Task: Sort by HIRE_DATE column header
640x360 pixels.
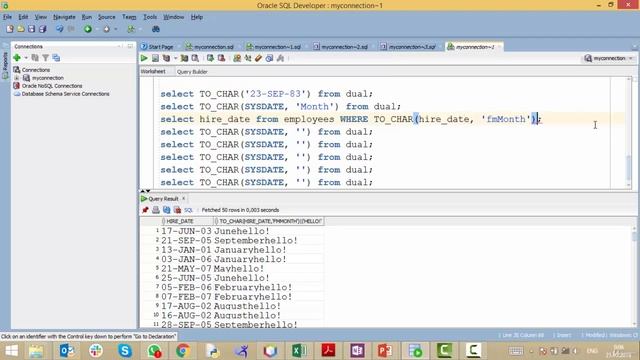Action: pyautogui.click(x=188, y=221)
